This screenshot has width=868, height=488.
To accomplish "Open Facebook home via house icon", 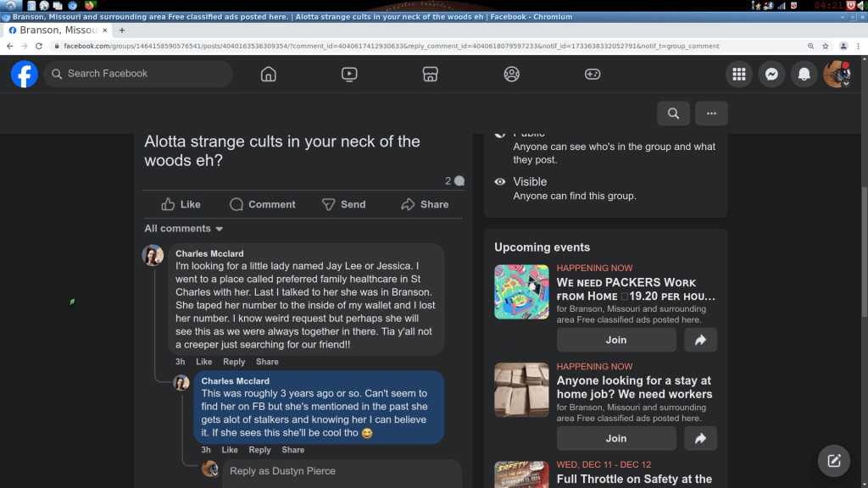I will point(269,75).
